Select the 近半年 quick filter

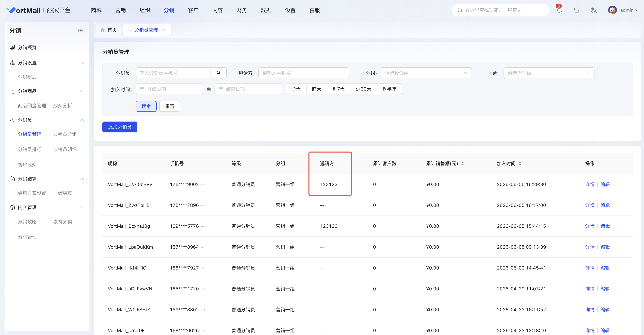point(389,89)
